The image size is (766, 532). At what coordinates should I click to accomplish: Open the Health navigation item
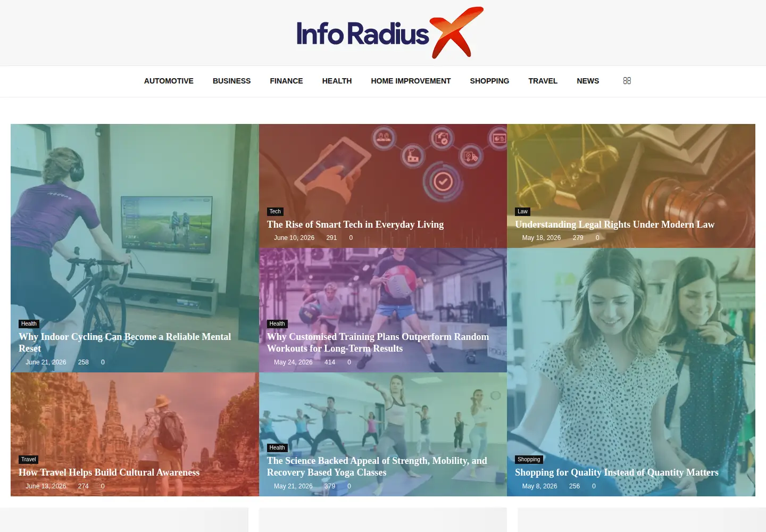click(337, 81)
